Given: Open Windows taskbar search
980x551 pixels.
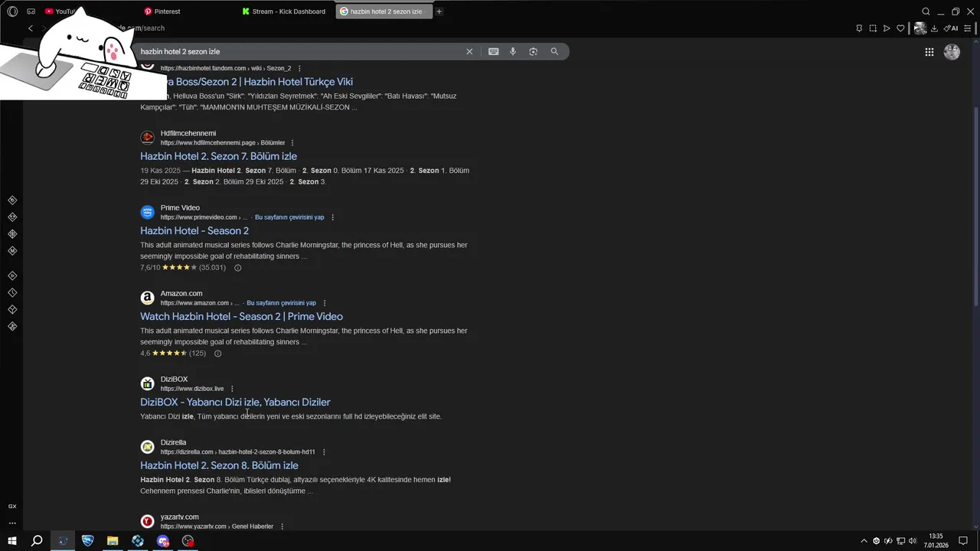Looking at the screenshot, I should click(x=37, y=541).
